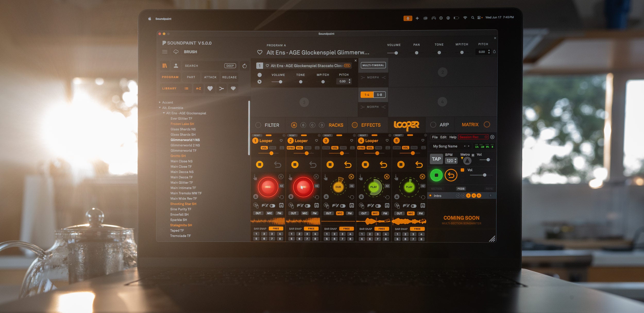Collapse Alt Ens - AGE Glockenspiel folder
Image resolution: width=644 pixels, height=313 pixels.
[164, 113]
